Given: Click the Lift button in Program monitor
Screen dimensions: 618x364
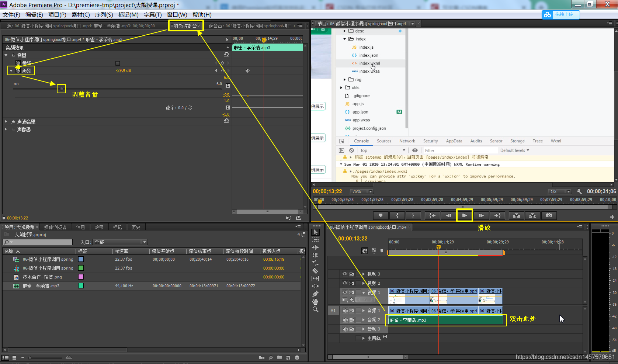Looking at the screenshot, I should (516, 215).
